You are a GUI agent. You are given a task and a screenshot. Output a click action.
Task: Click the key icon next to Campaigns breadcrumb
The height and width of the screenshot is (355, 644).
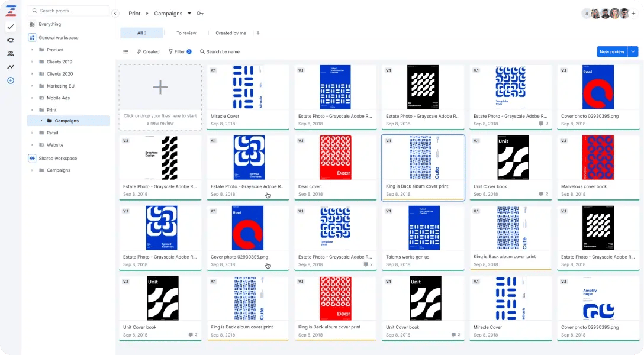pyautogui.click(x=200, y=12)
